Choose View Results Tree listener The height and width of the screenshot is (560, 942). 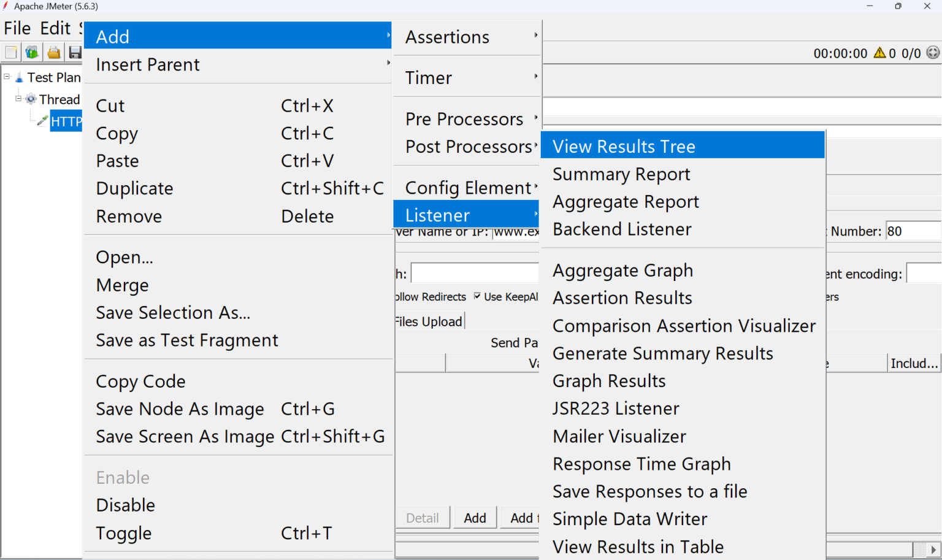coord(624,147)
